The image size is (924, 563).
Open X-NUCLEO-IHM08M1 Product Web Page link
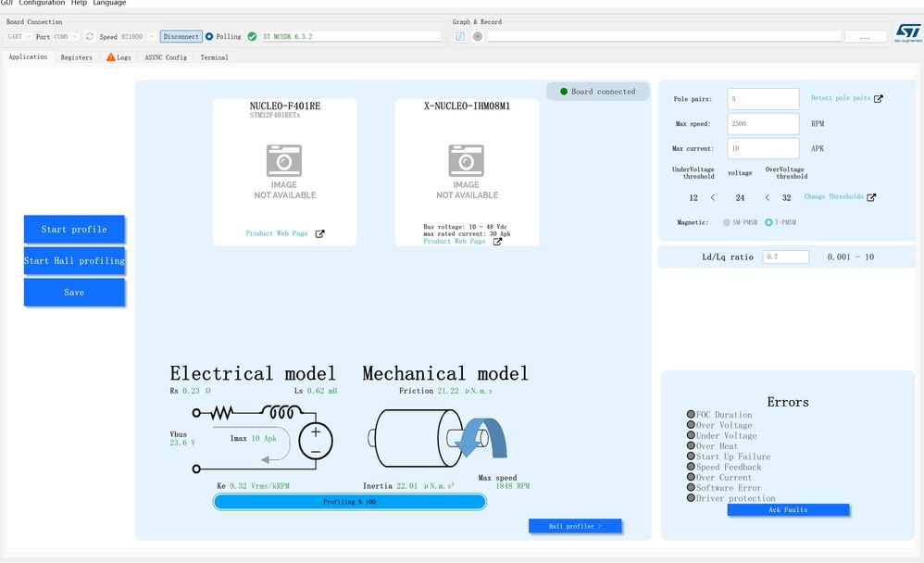click(455, 241)
